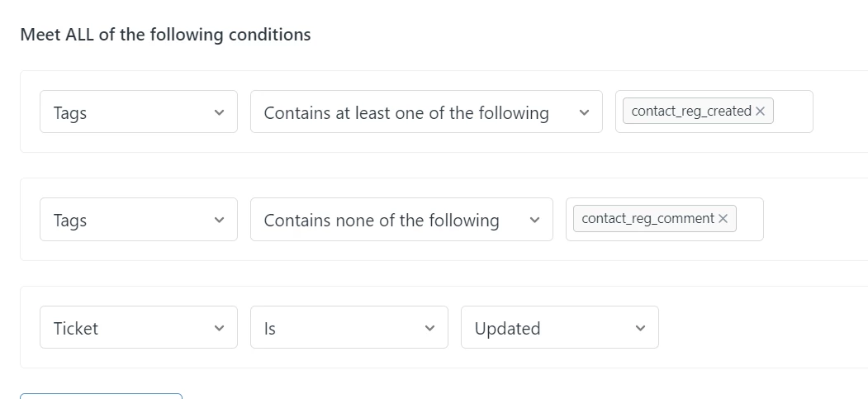
Task: Click 'Is' text in ticket condition
Action: (270, 329)
